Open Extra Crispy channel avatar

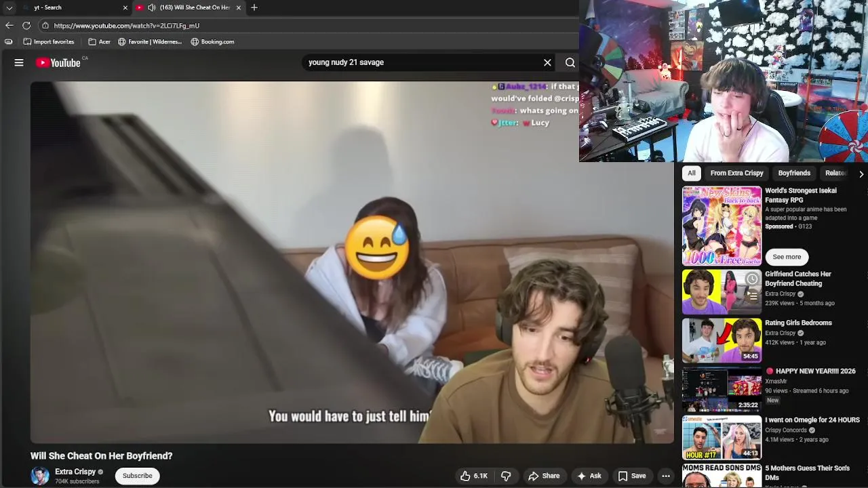40,476
